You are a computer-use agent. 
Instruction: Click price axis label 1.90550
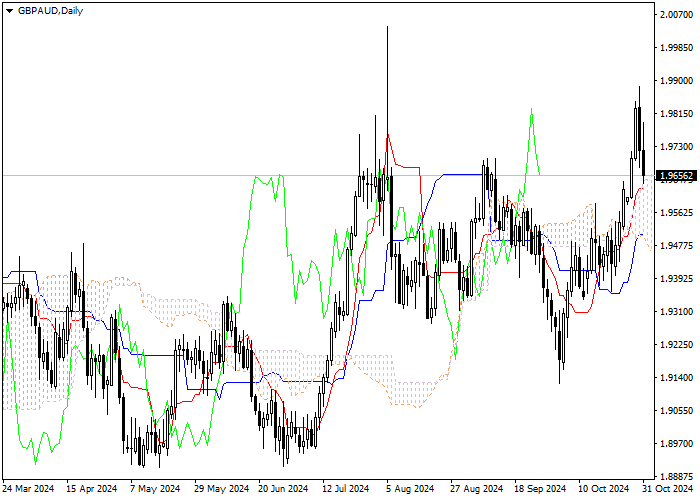point(676,411)
